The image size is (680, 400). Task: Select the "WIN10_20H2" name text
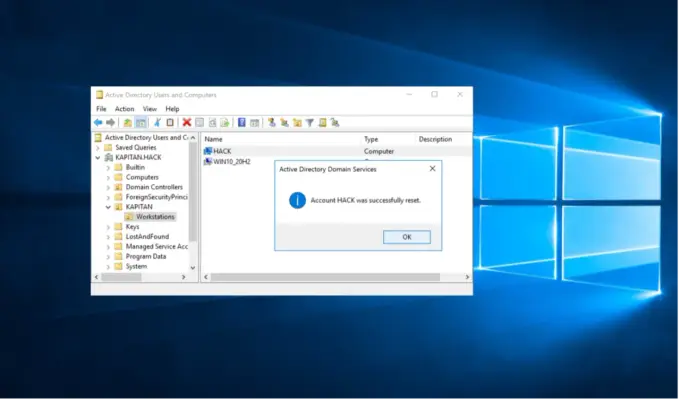click(x=232, y=162)
